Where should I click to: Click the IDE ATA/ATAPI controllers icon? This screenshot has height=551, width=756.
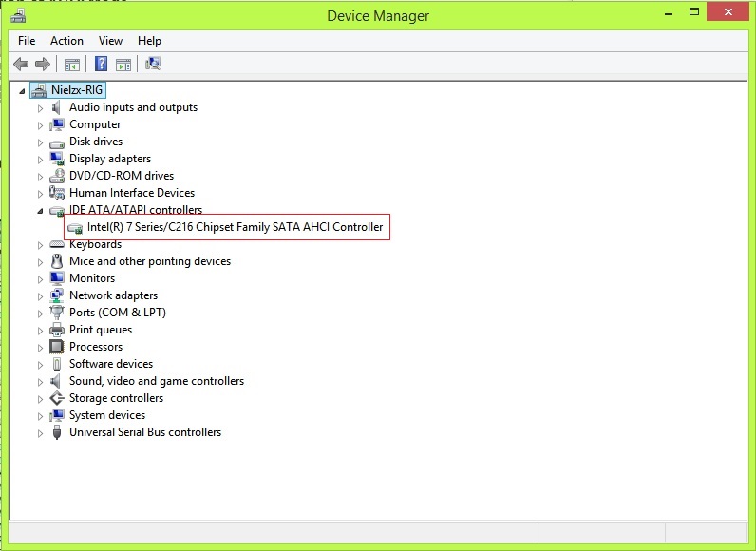click(x=57, y=211)
